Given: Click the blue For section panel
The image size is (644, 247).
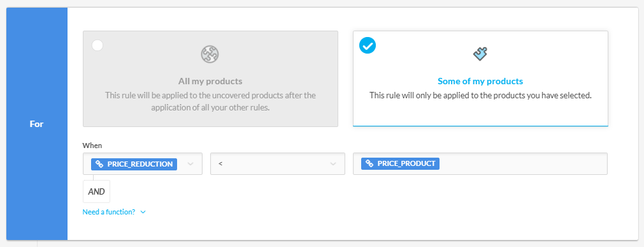Looking at the screenshot, I should click(x=37, y=124).
